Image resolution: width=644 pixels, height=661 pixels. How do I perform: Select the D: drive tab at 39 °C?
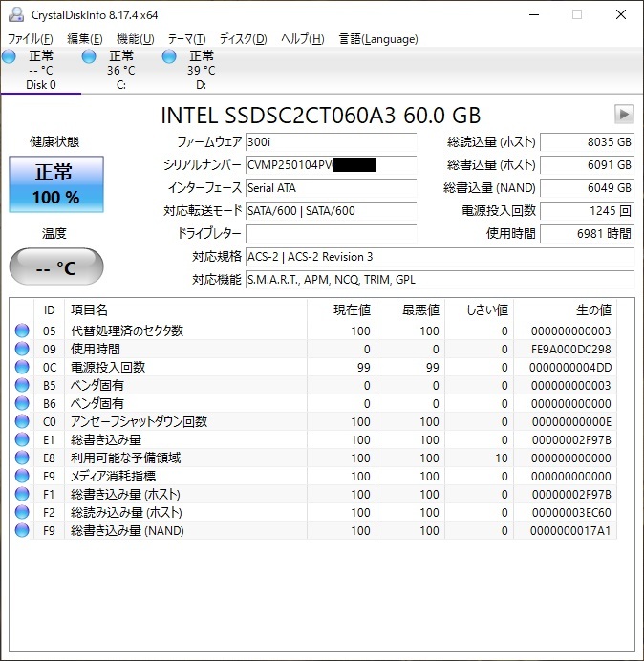coord(202,71)
